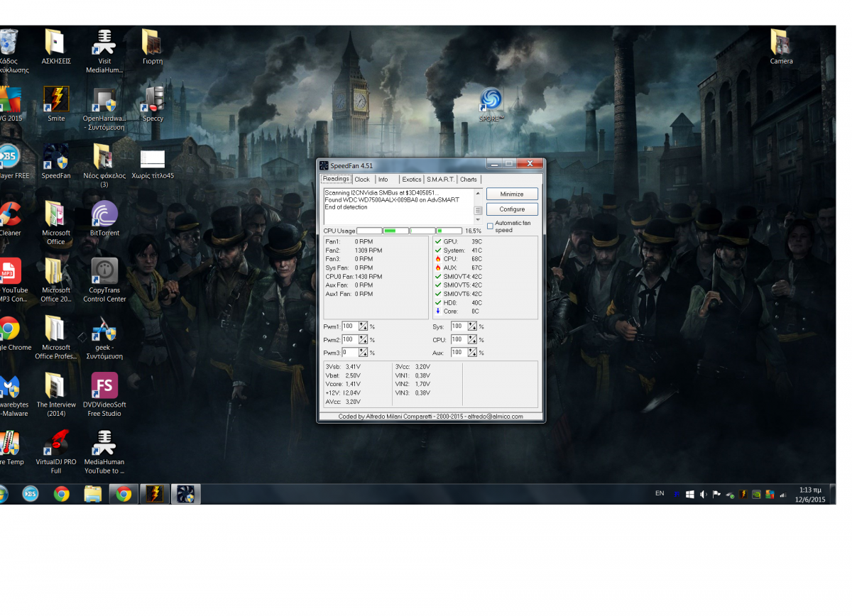Viewport: 852px width, 616px height.
Task: Click the 16,5% CPU usage value
Action: coord(474,231)
